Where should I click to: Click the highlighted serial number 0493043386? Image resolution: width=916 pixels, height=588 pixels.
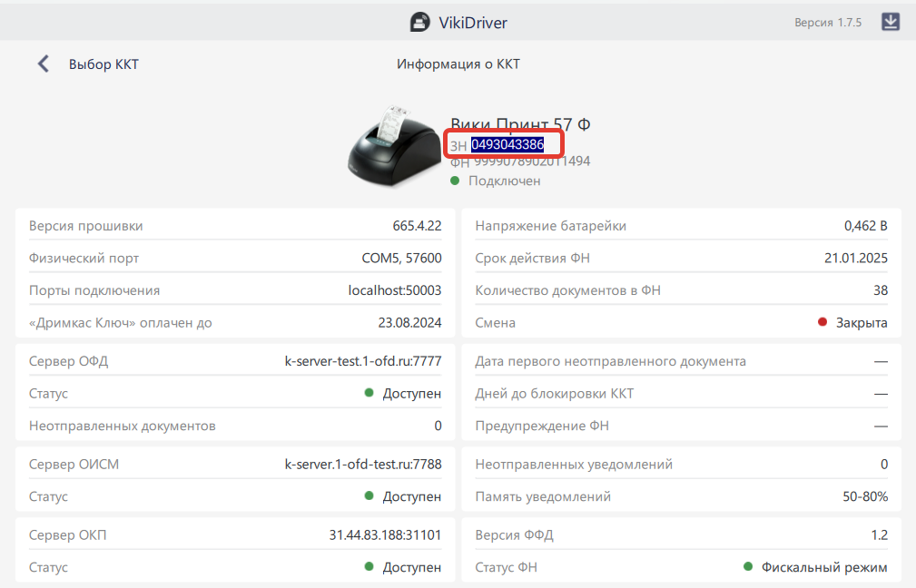click(507, 144)
